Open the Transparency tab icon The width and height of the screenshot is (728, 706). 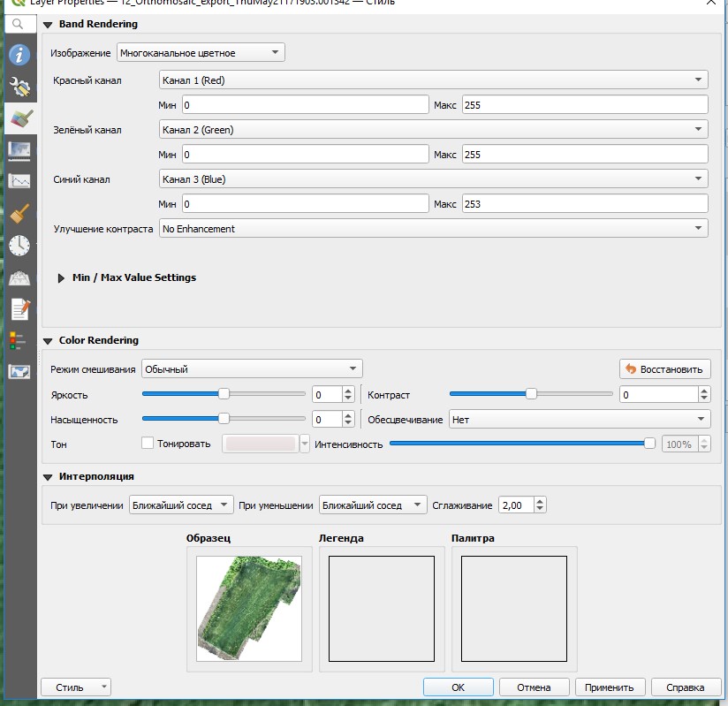19,149
